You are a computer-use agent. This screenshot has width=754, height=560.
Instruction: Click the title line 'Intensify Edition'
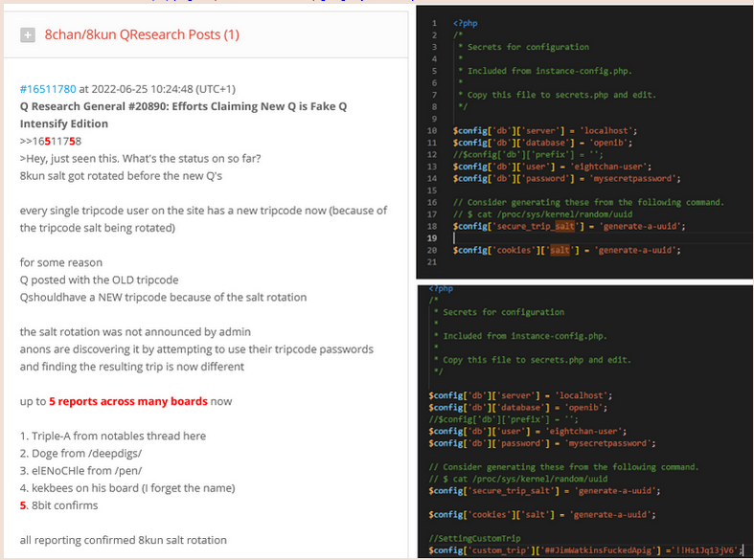64,123
